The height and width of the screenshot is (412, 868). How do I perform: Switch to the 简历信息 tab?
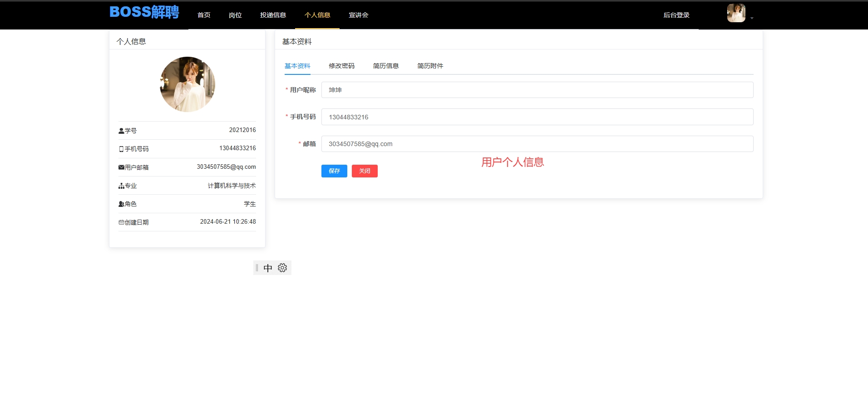point(386,66)
